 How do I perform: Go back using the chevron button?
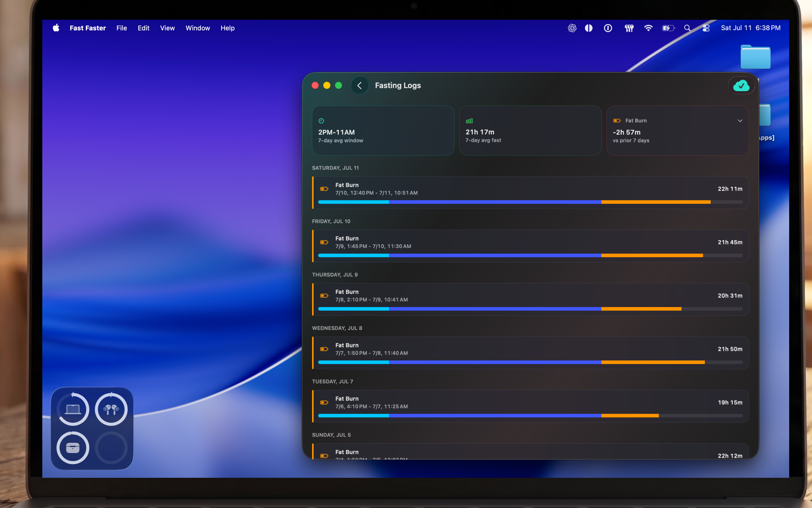tap(359, 85)
